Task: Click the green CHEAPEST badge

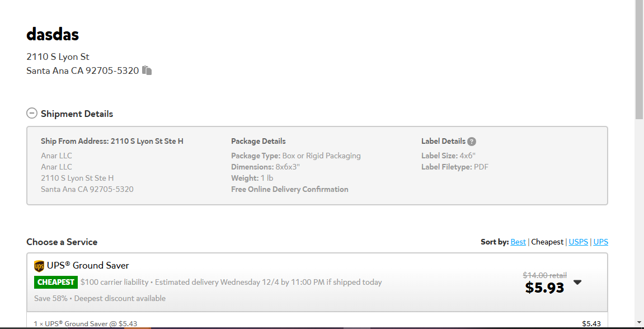Action: (56, 282)
